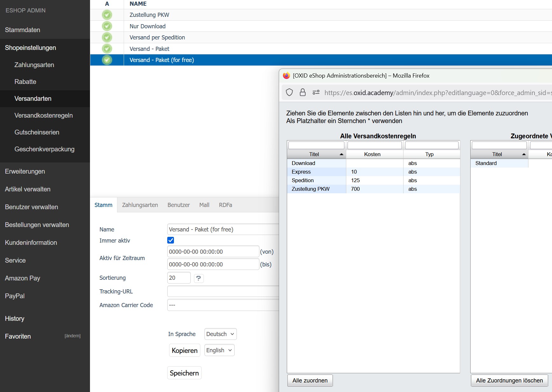Open the Sortierung help question mark

click(199, 278)
